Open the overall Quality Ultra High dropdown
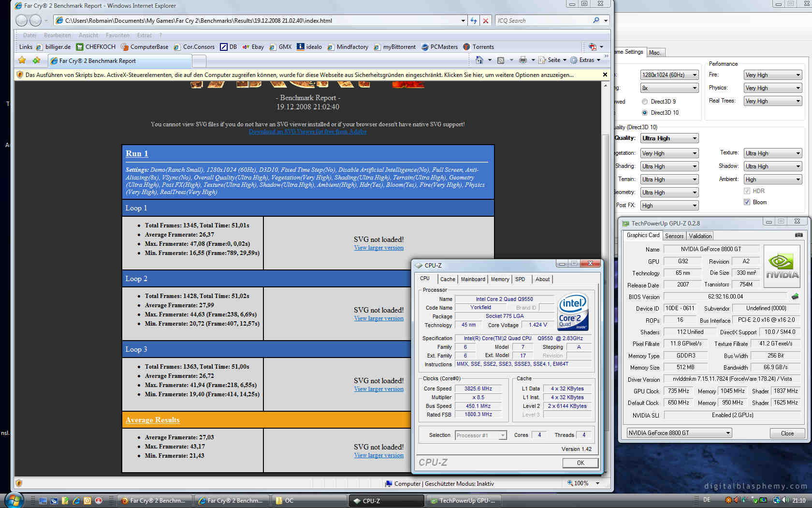Screen dimensions: 812x508 [669, 138]
